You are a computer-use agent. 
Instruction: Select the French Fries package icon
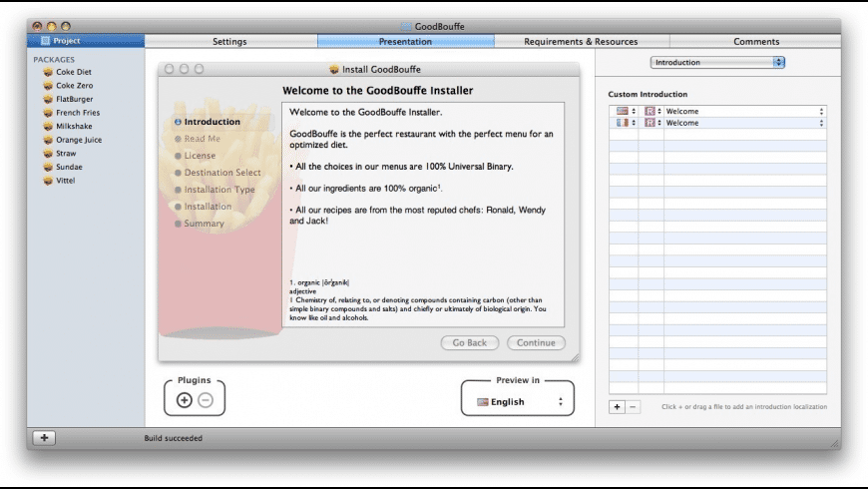click(48, 113)
